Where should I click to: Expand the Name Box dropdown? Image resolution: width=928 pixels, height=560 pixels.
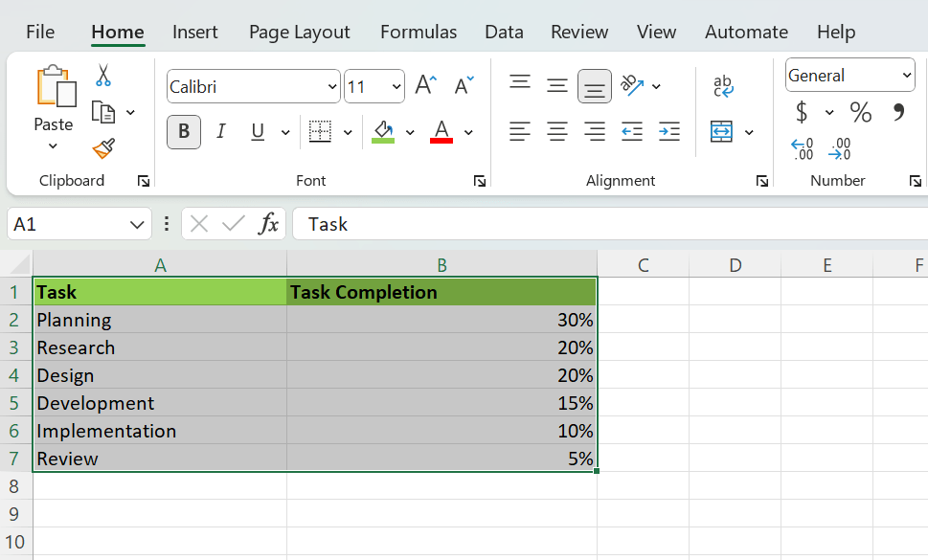(137, 224)
